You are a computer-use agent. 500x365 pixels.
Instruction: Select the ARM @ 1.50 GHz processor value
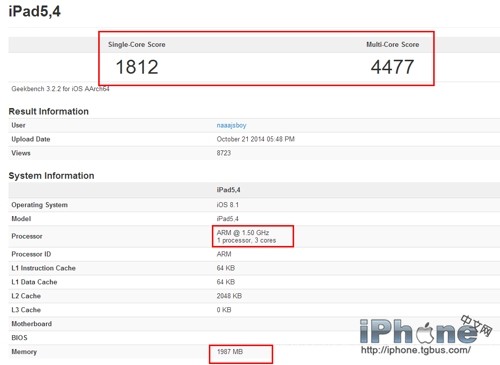point(243,232)
